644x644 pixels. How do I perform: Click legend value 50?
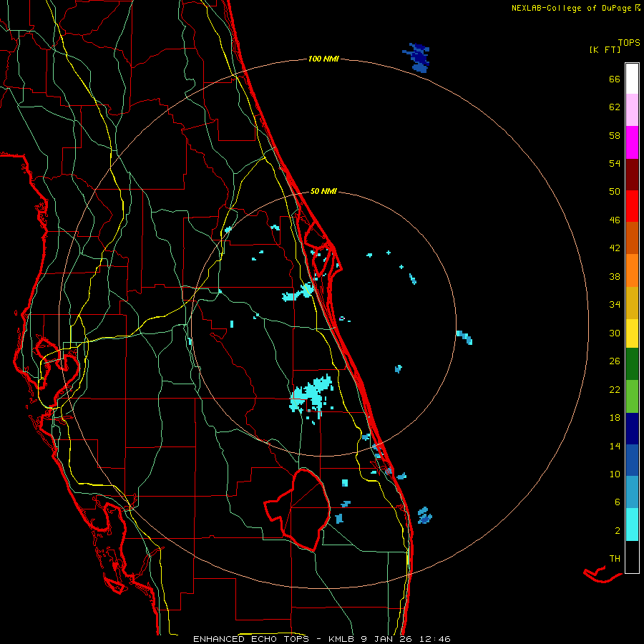[x=615, y=192]
